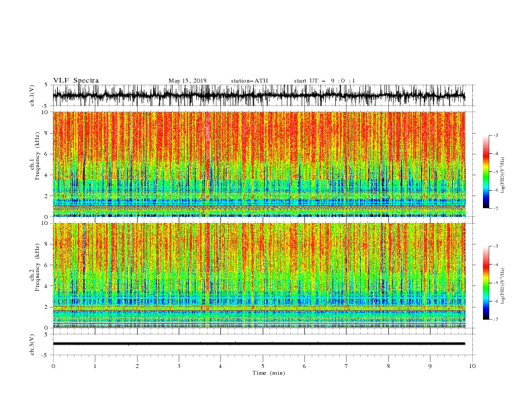
Task: Click inside the ch.1 spectrogram panel
Action: [x=259, y=164]
